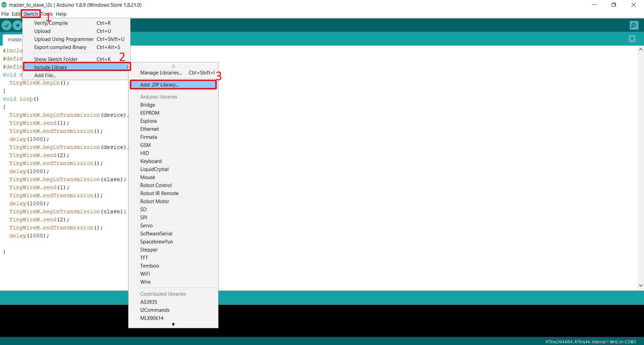
Task: Include the HID library
Action: [173, 153]
